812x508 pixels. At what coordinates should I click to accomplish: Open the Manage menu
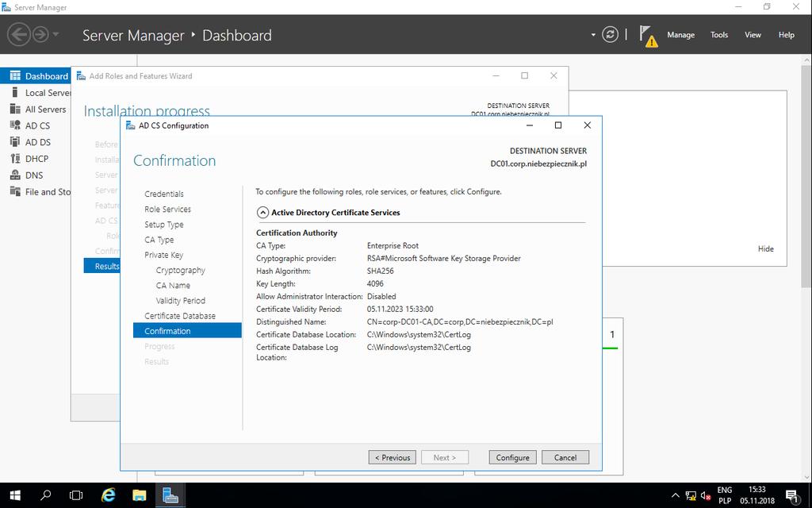[680, 35]
